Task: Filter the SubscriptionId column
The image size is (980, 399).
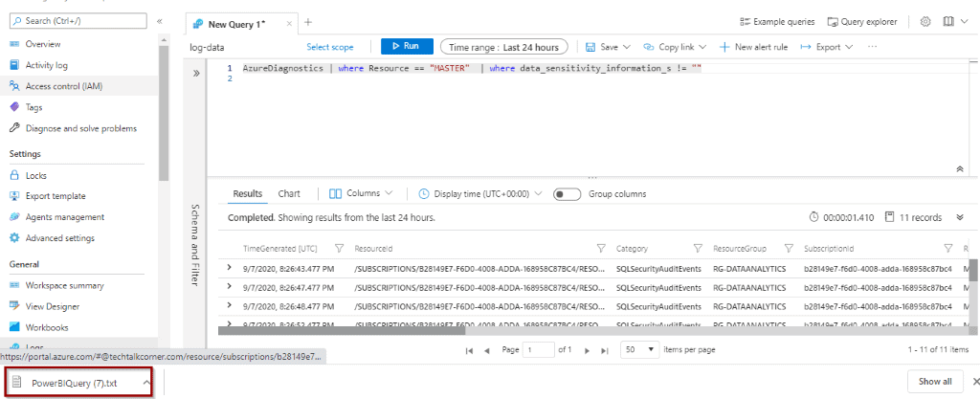Action: coord(948,249)
